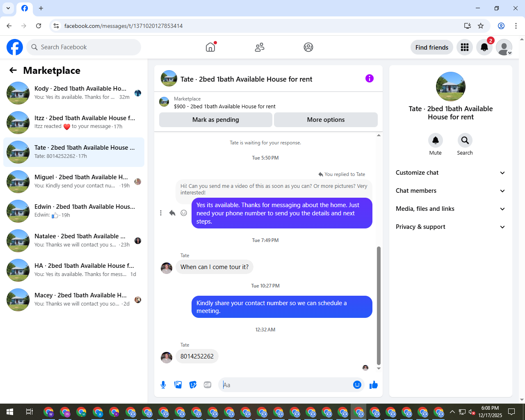Click the Search Facebook field
The width and height of the screenshot is (525, 420).
[x=84, y=47]
